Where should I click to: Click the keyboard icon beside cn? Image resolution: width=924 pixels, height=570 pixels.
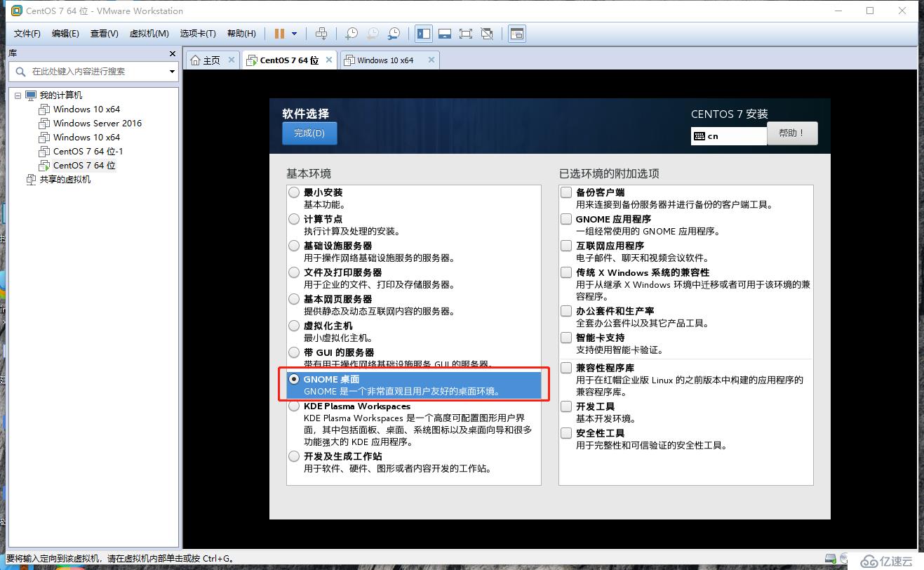coord(699,136)
